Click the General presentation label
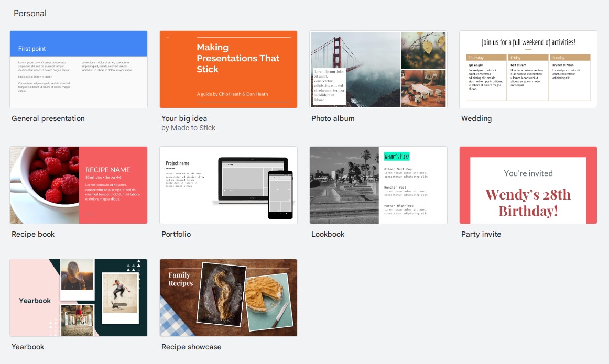609x364 pixels. coord(48,118)
